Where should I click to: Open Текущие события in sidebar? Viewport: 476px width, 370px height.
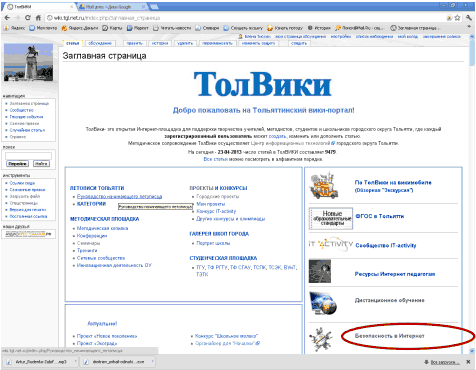tap(26, 117)
